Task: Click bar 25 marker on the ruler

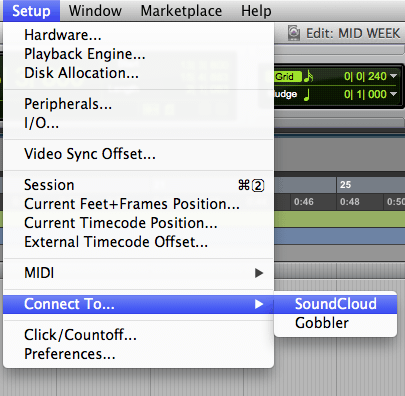Action: coord(345,185)
